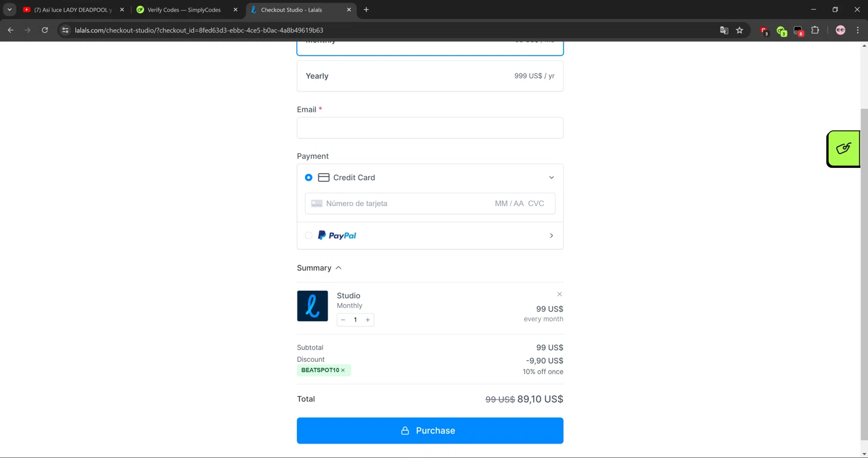The width and height of the screenshot is (868, 458).
Task: Click the '10% off once' text
Action: tap(543, 372)
